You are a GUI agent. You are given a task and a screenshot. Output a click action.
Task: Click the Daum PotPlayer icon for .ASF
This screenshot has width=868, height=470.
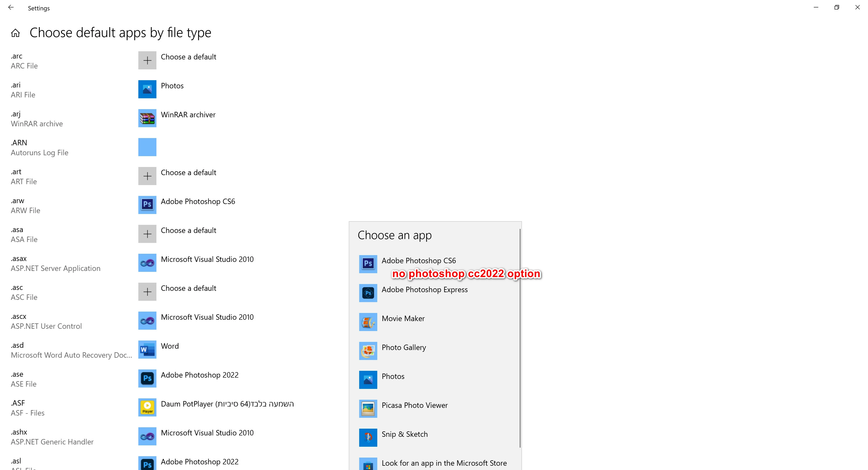pyautogui.click(x=147, y=407)
